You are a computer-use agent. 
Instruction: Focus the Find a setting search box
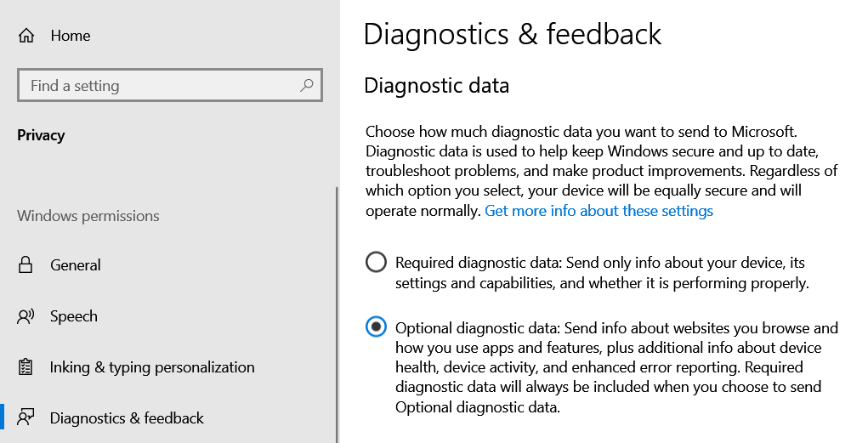170,85
